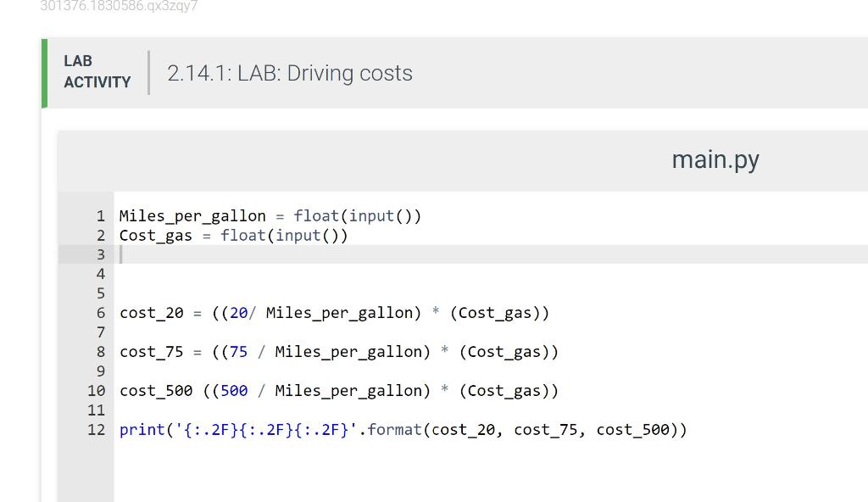Click line number 5 in the gutter

tap(100, 293)
